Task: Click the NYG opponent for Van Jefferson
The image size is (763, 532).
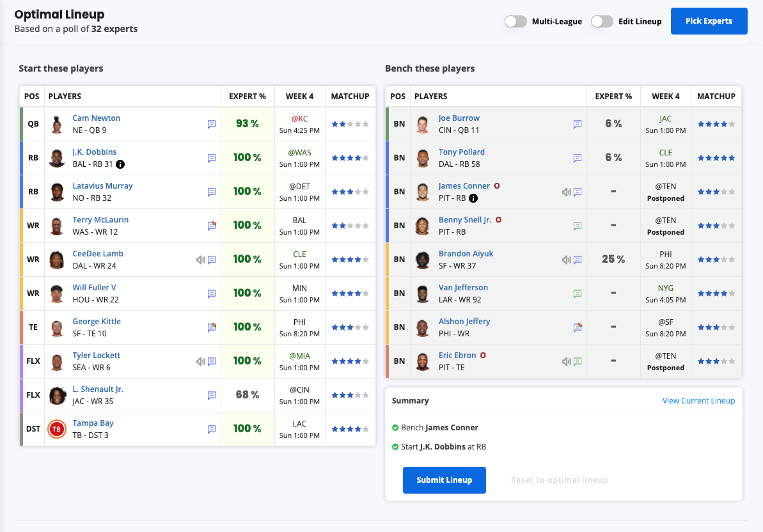Action: click(x=666, y=288)
